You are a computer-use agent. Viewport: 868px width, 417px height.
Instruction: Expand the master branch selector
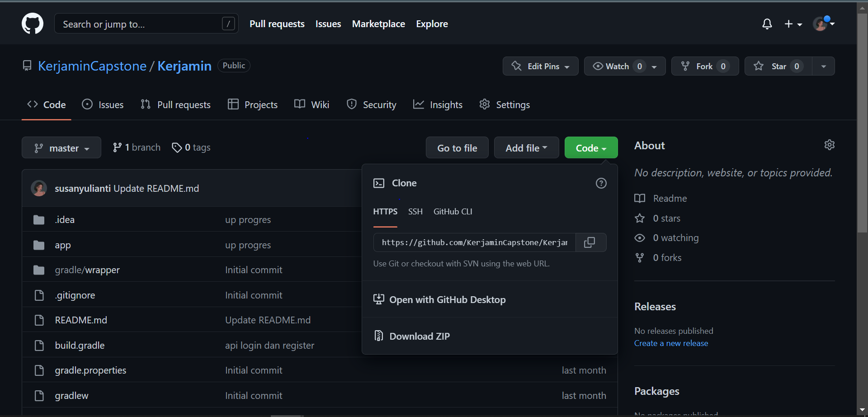[x=61, y=147]
